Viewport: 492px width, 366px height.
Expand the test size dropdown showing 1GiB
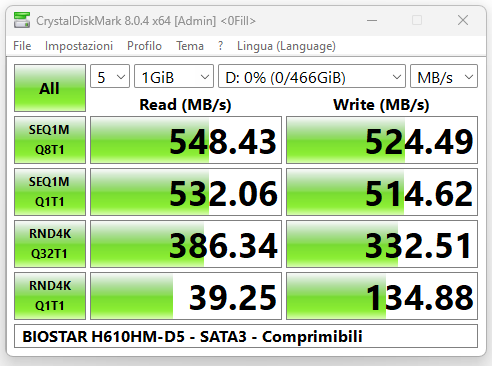click(x=174, y=76)
